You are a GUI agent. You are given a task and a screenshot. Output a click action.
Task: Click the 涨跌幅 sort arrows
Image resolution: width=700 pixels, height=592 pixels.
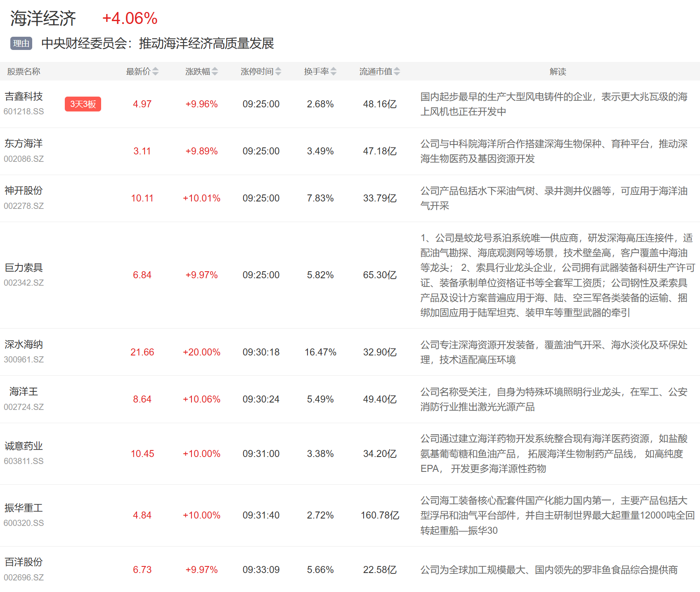pos(215,71)
